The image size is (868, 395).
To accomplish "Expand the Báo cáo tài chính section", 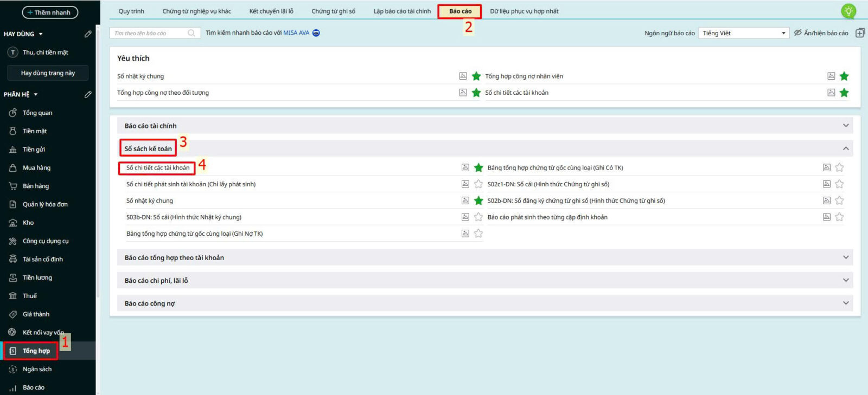I will point(845,126).
